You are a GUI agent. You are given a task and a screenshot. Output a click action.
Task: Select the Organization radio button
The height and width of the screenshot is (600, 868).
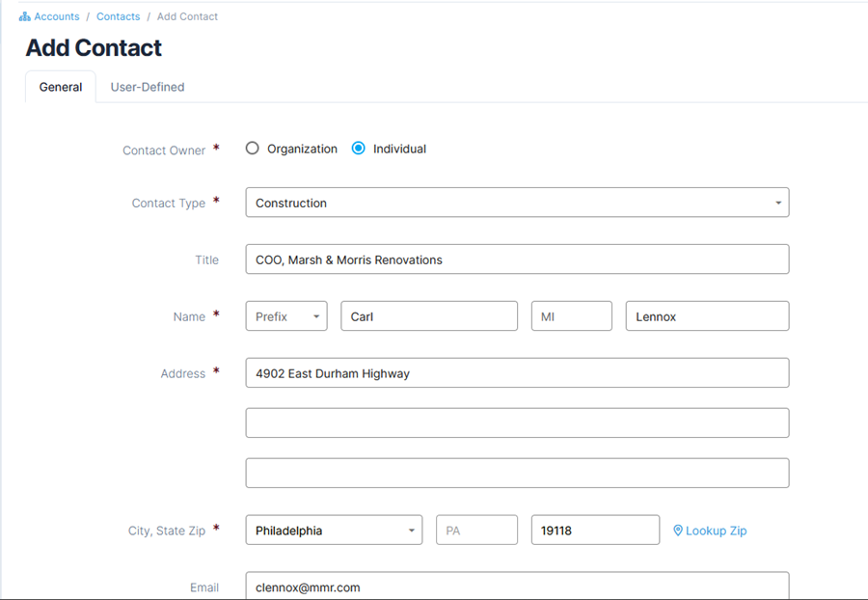[x=253, y=149]
